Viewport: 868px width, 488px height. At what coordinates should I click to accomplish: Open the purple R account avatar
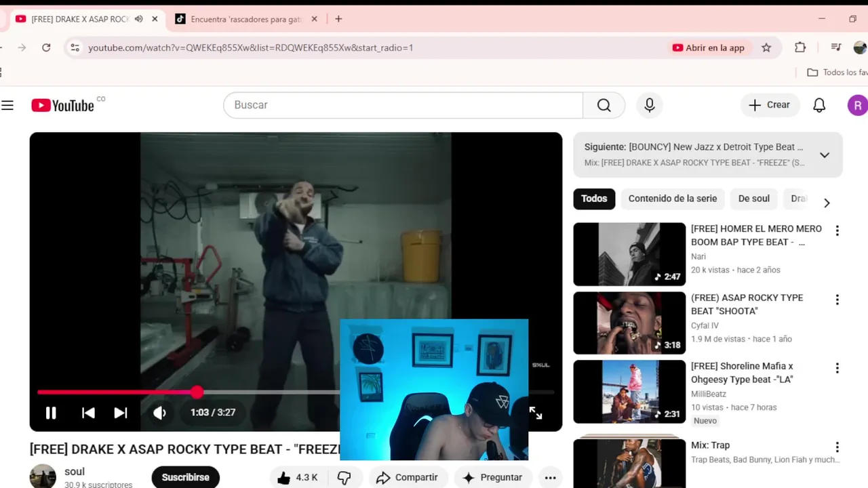coord(857,105)
